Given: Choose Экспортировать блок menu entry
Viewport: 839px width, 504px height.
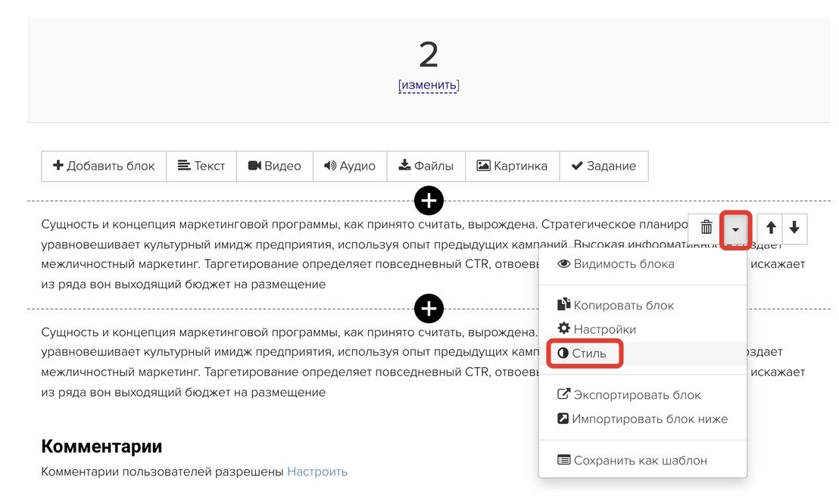Looking at the screenshot, I should 643,395.
